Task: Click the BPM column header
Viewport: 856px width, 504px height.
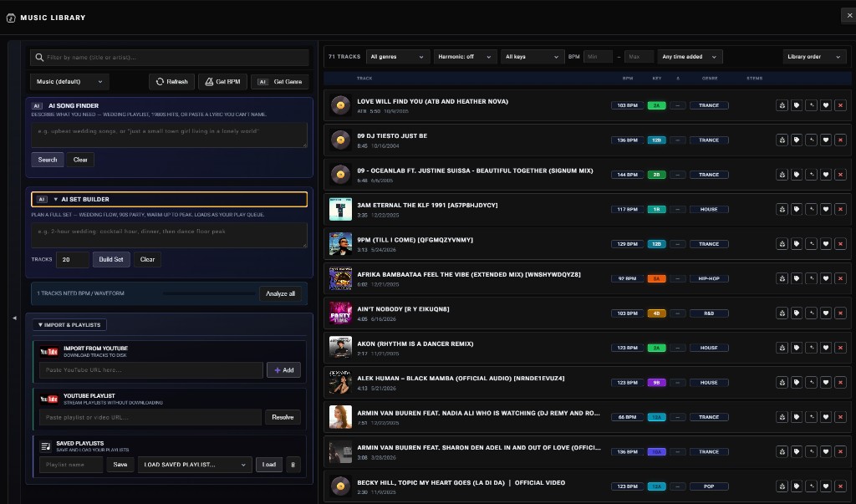Action: (628, 78)
